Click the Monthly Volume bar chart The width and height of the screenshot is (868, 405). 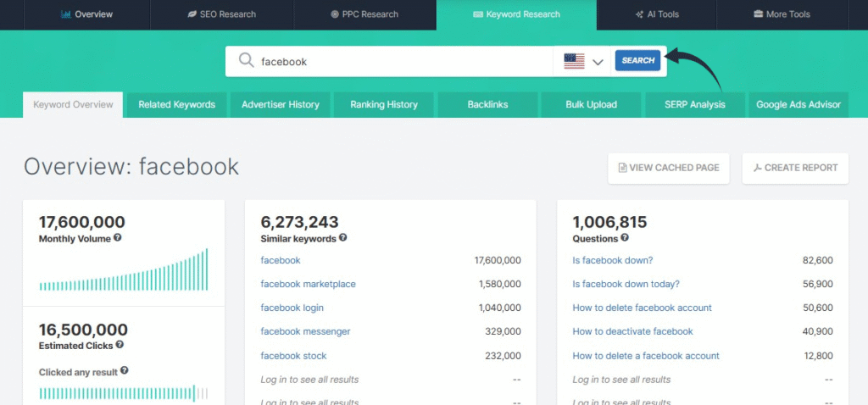pos(124,270)
